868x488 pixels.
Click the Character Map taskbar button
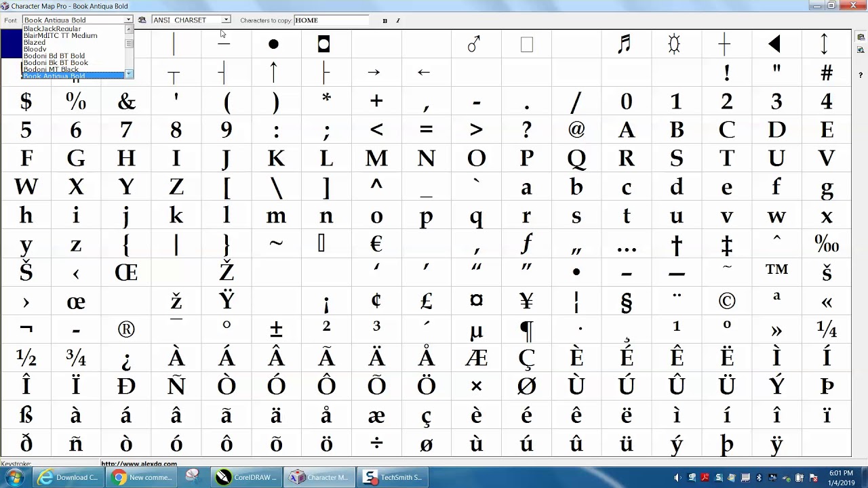319,477
